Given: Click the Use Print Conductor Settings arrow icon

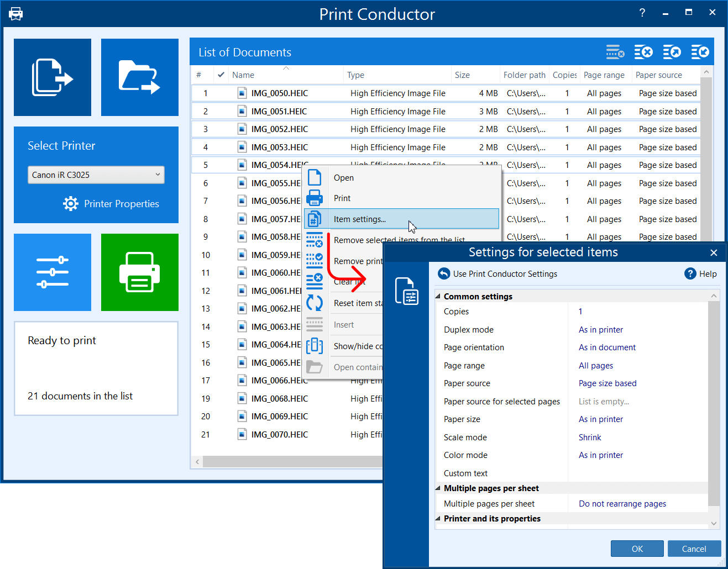Looking at the screenshot, I should (444, 273).
